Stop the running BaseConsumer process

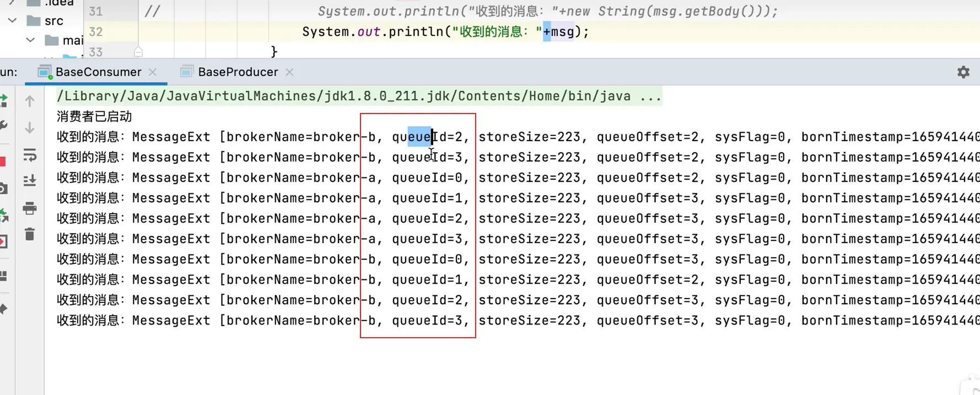pos(3,161)
